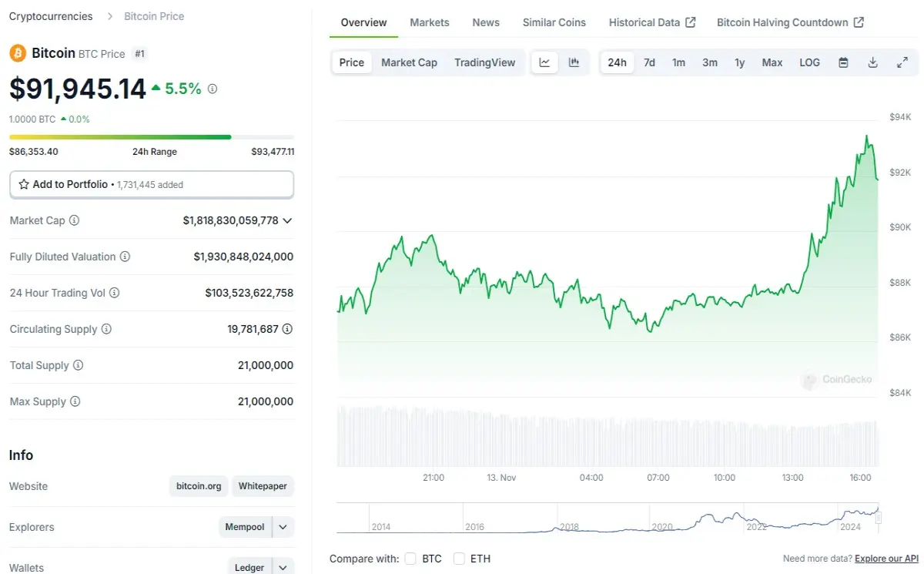The height and width of the screenshot is (574, 924).
Task: Show Circulating Supply label info icon
Action: (106, 329)
